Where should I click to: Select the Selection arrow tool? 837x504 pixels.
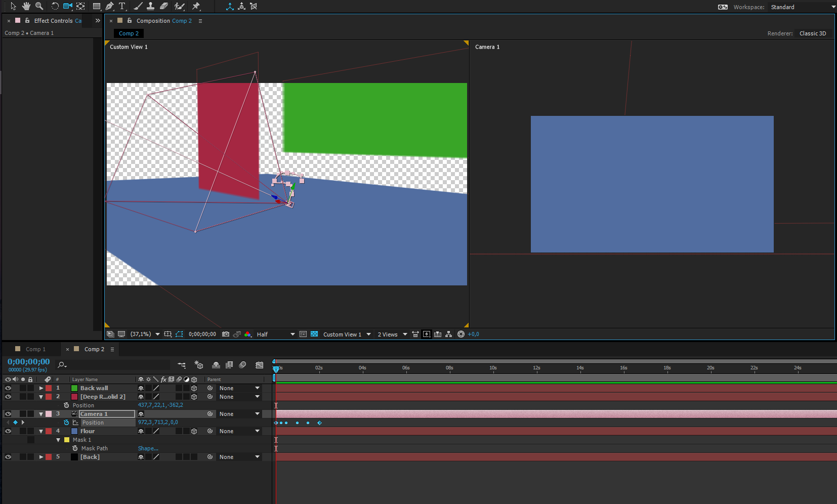click(13, 6)
